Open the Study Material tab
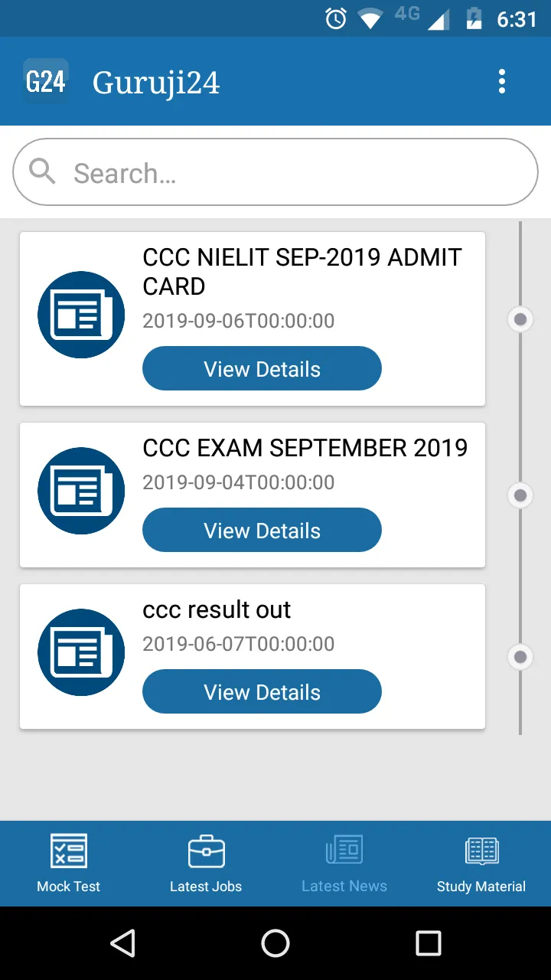Screen dimensions: 551x980 coord(481,864)
